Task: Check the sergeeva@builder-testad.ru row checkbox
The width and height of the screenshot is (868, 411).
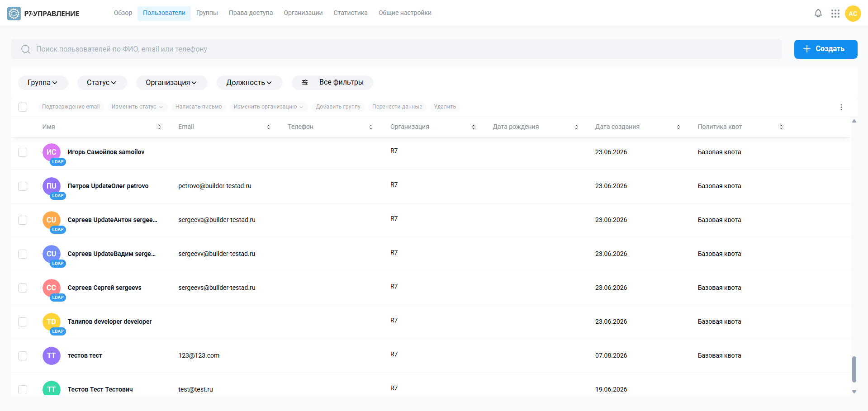Action: click(x=23, y=220)
